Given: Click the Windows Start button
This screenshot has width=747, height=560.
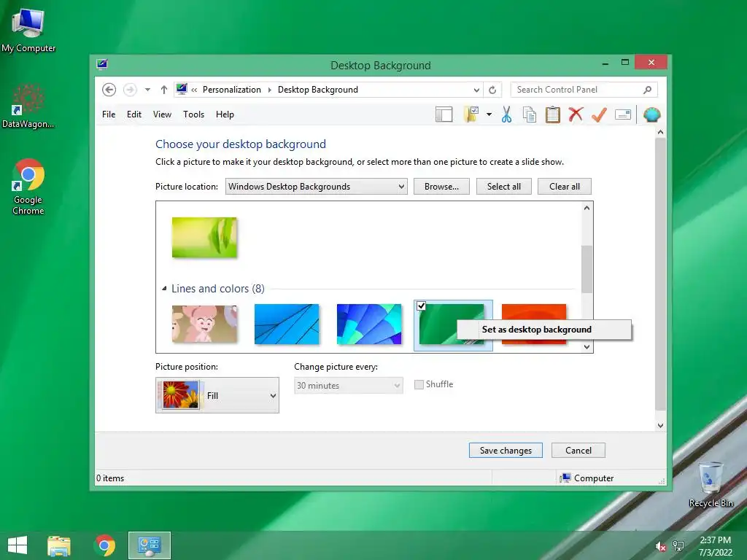Looking at the screenshot, I should 18,545.
